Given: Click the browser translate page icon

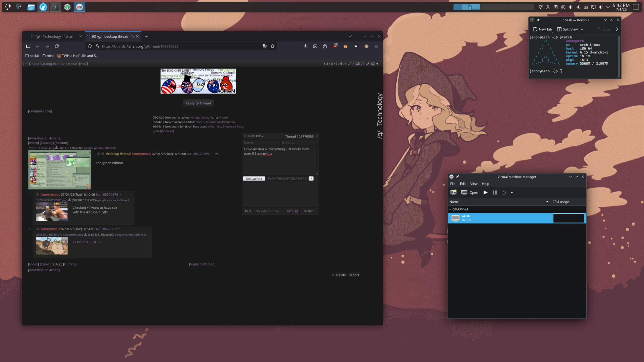Looking at the screenshot, I should (265, 46).
